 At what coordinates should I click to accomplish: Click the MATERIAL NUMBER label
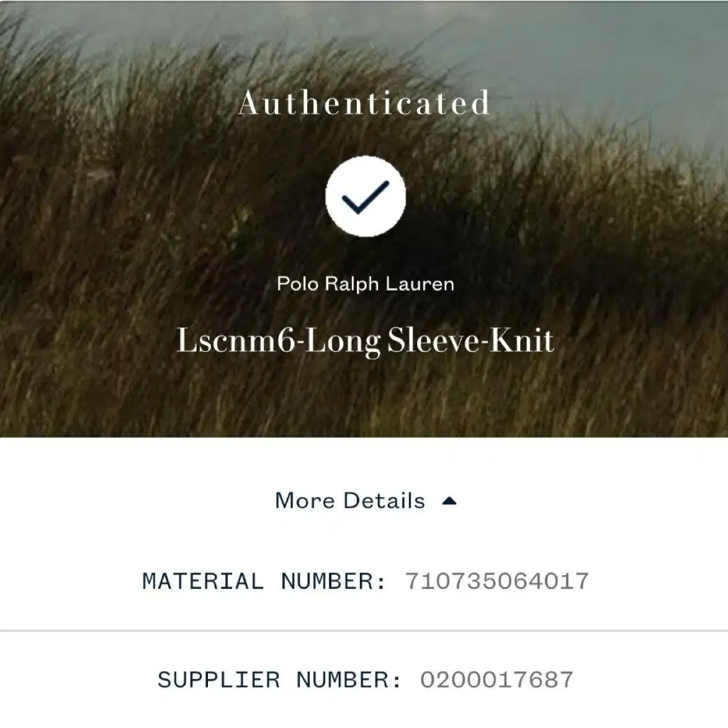[x=264, y=582]
